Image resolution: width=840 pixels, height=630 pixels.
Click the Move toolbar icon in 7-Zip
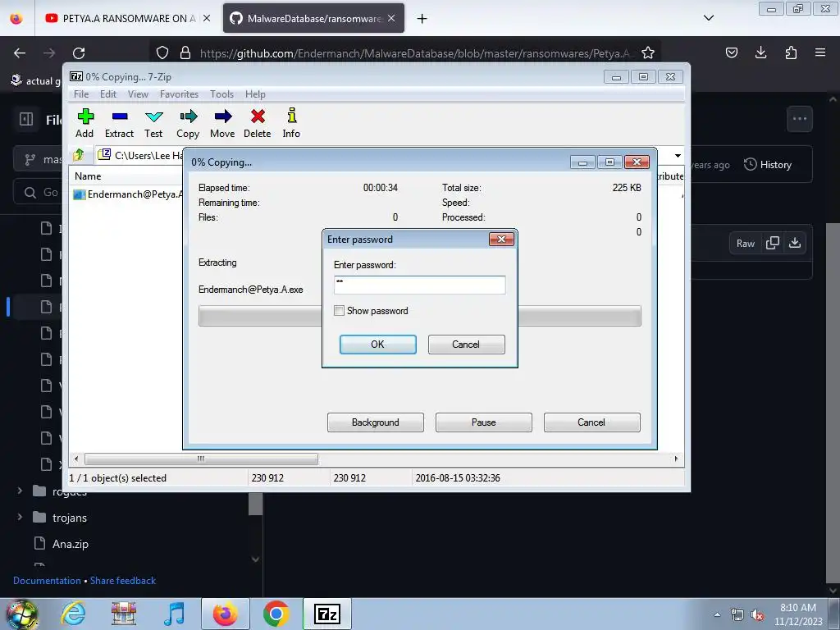[222, 123]
